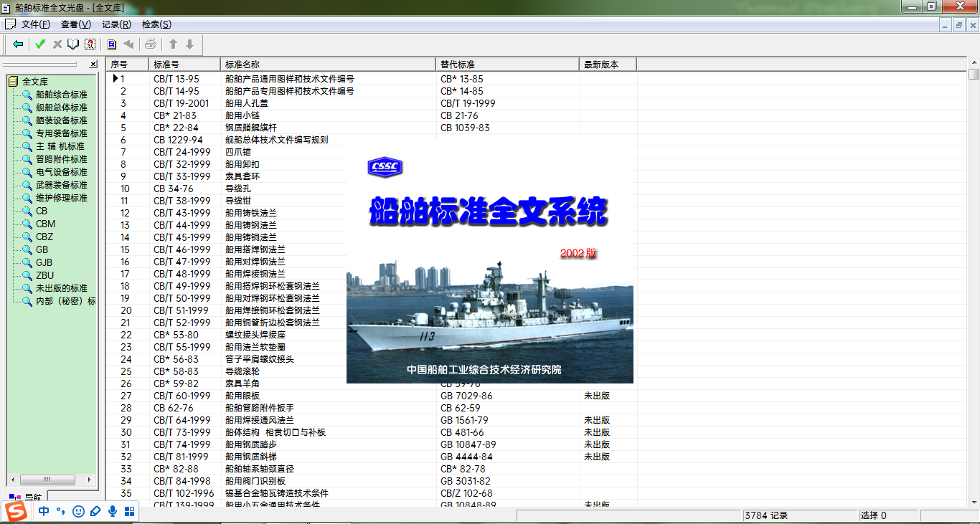This screenshot has width=980, height=524.
Task: Select 主 辅 机标准 in the tree
Action: tap(60, 146)
